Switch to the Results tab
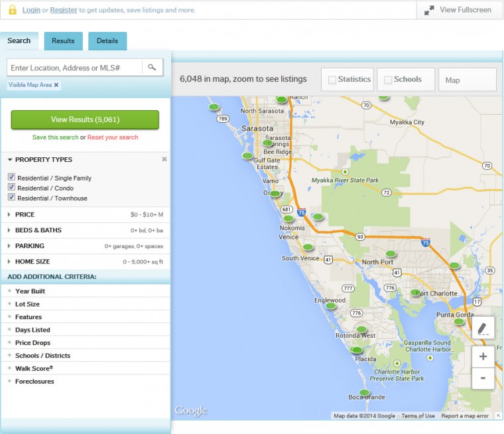504x434 pixels. click(63, 40)
